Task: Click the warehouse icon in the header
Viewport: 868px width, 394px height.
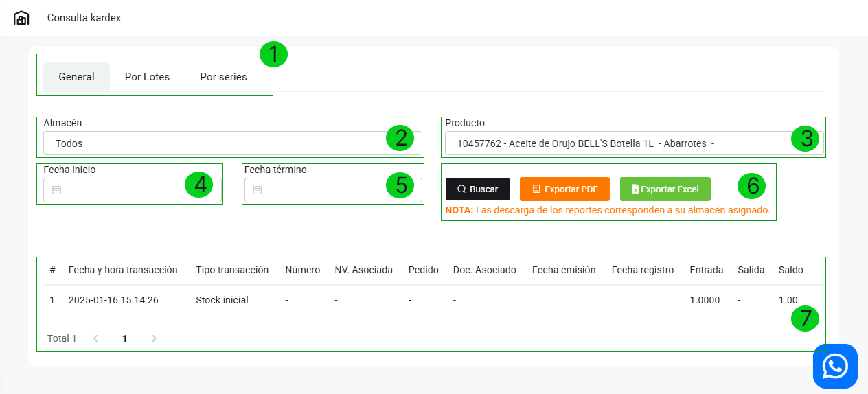Action: [21, 18]
